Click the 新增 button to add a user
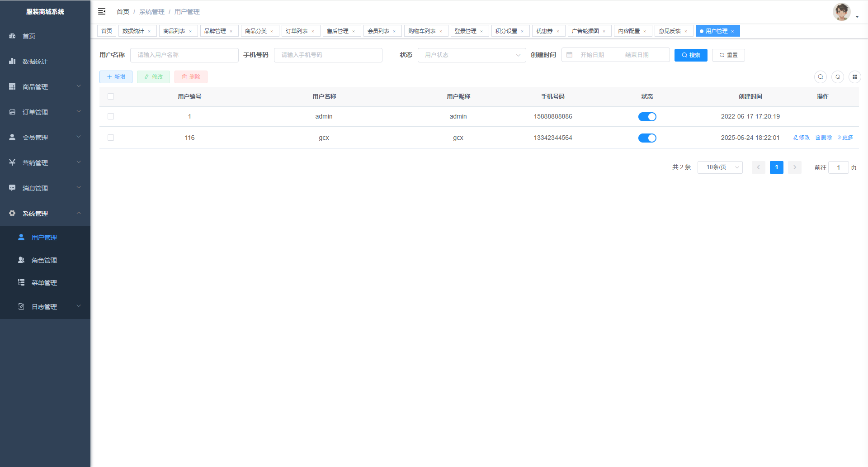868x467 pixels. (x=116, y=77)
